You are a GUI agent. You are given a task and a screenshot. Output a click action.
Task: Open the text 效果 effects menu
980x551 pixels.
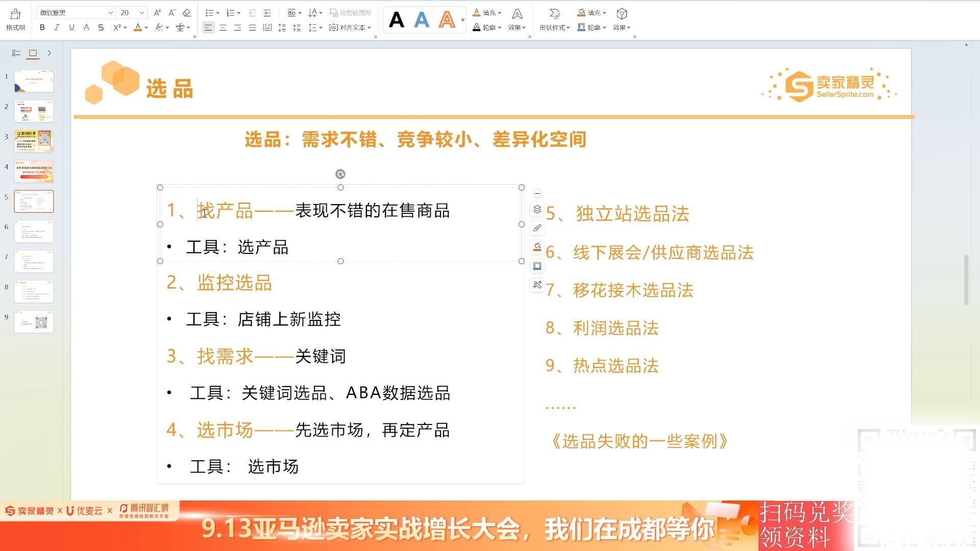click(x=517, y=19)
